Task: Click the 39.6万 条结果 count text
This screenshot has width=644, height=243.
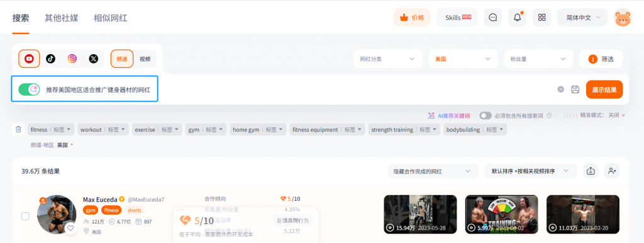Action: click(41, 171)
